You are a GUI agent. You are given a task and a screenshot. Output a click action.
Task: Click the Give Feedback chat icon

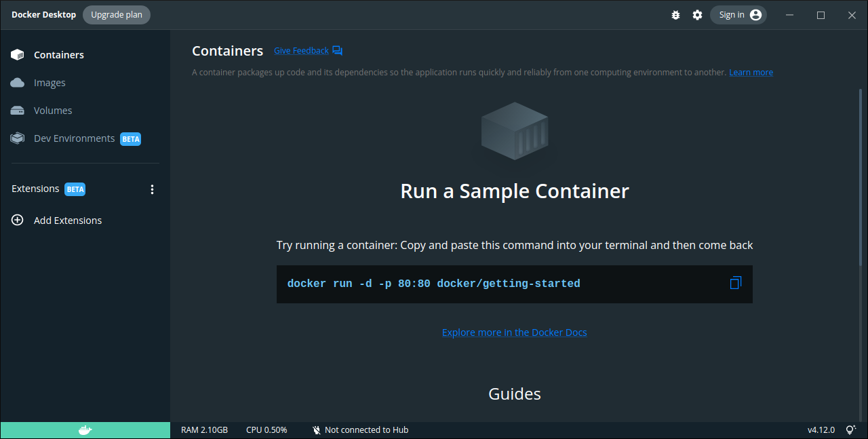337,50
